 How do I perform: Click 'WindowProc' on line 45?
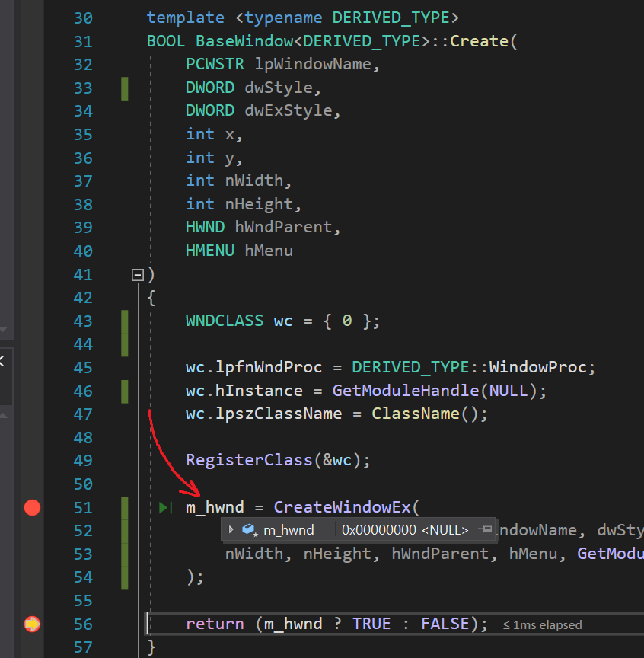(538, 367)
